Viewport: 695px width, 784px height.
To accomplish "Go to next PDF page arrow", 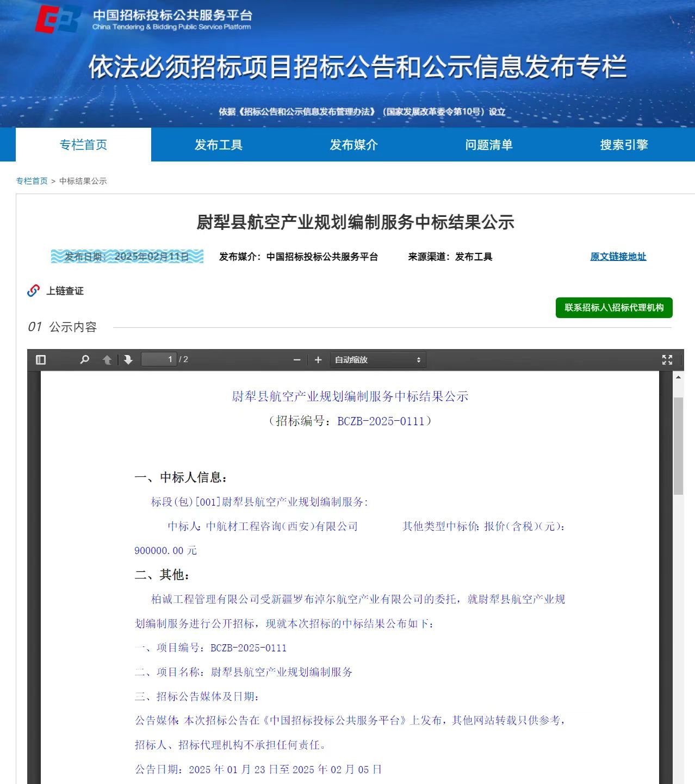I will [128, 360].
